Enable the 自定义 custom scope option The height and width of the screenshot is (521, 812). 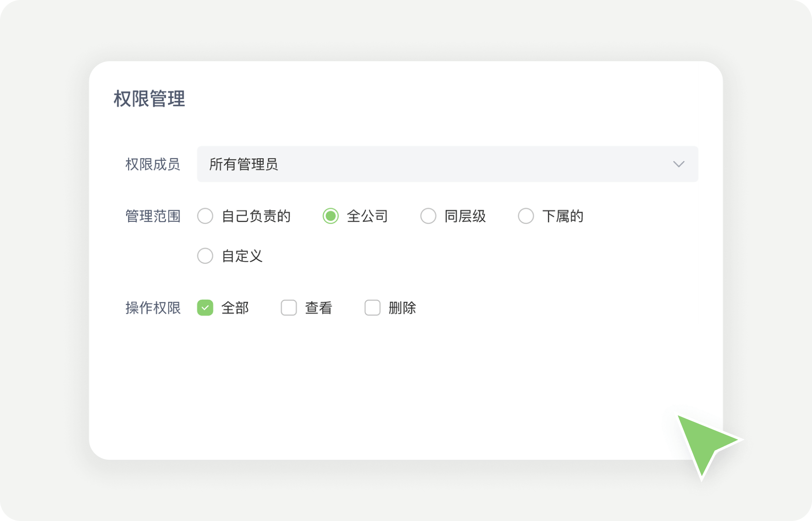(205, 256)
